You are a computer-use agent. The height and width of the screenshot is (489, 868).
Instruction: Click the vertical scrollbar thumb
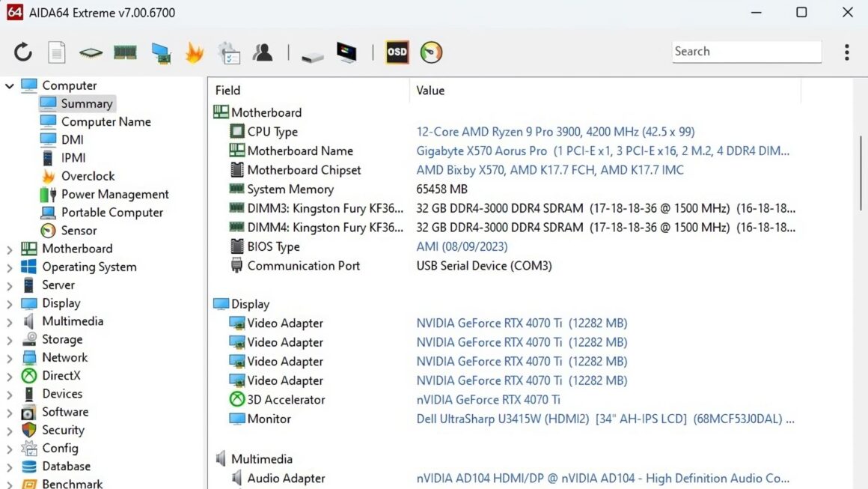(861, 173)
